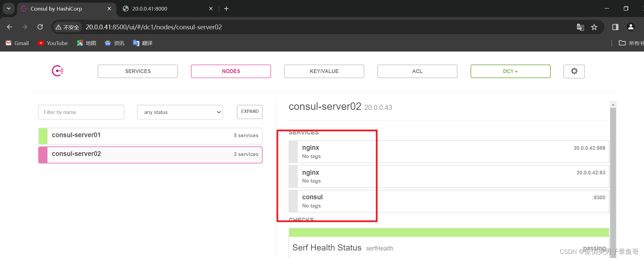Bookmark this page with star icon
Screen dimensions: 644x258
click(594, 27)
